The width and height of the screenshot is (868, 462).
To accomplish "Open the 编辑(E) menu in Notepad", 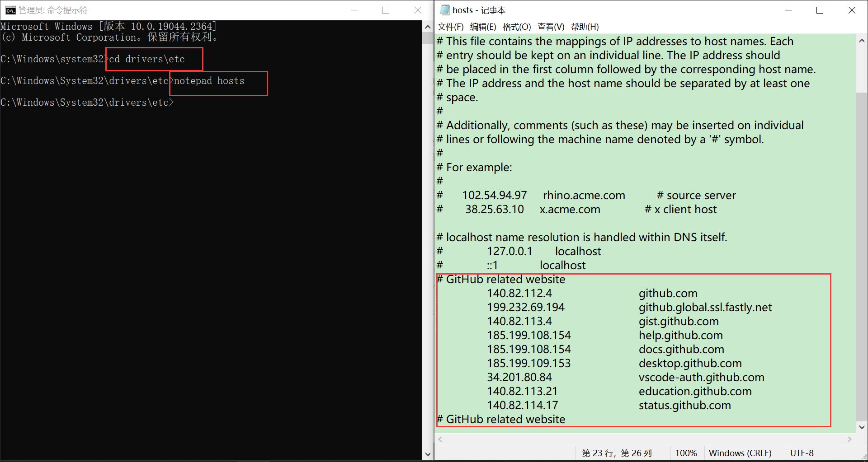I will (483, 27).
